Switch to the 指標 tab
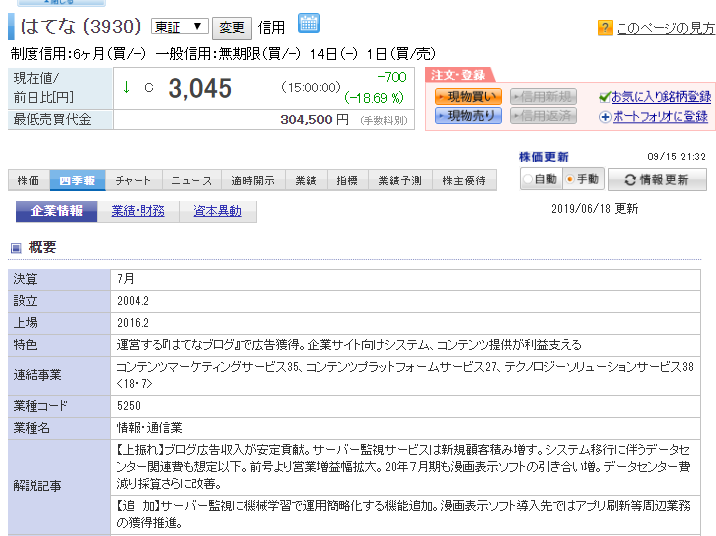 click(347, 180)
